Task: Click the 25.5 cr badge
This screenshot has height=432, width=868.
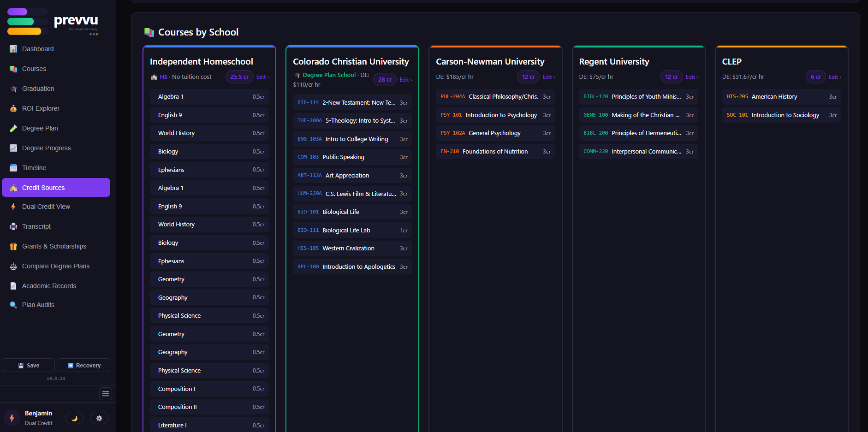Action: click(239, 77)
